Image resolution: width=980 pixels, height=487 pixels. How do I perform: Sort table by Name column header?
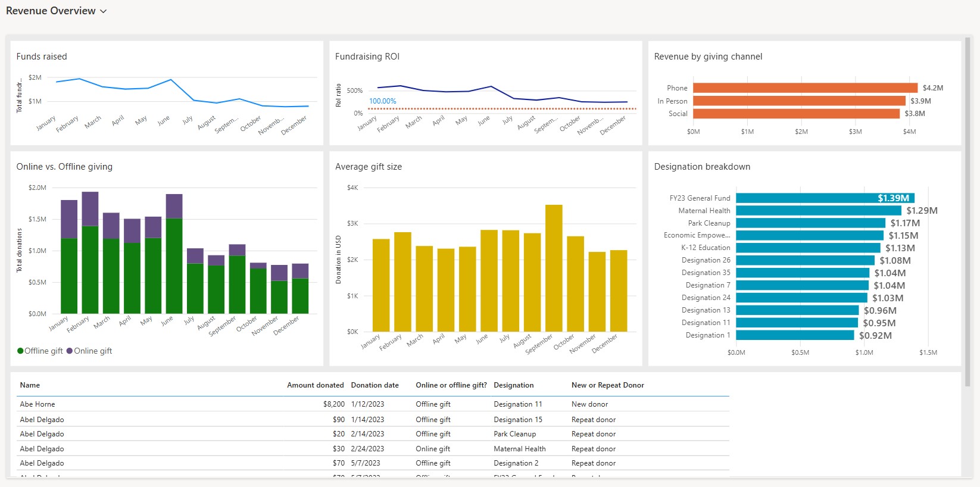30,385
